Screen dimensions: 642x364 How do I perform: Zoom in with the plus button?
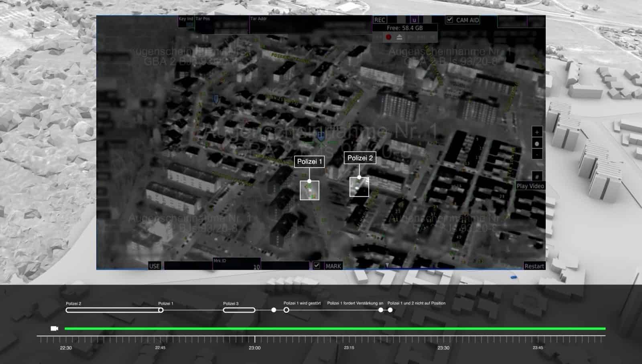click(x=537, y=132)
